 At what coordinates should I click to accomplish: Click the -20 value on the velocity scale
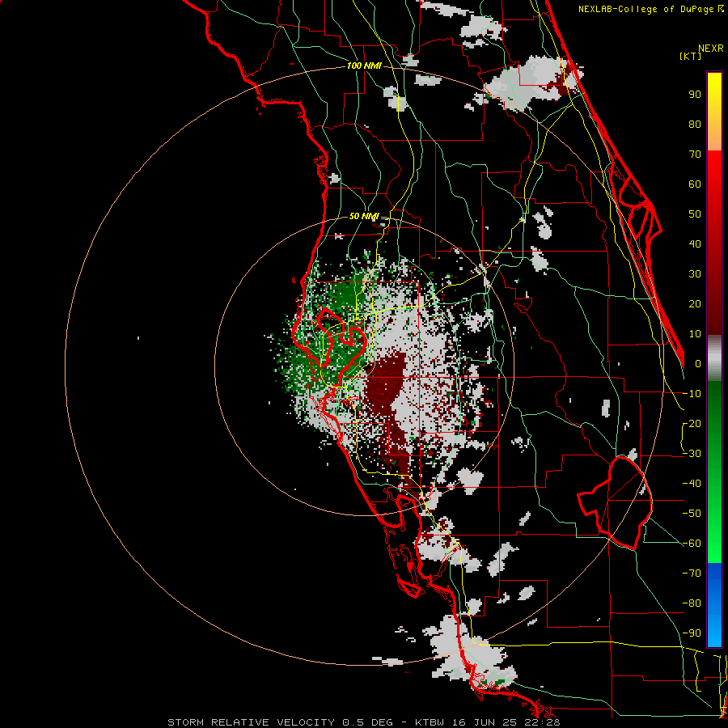692,424
